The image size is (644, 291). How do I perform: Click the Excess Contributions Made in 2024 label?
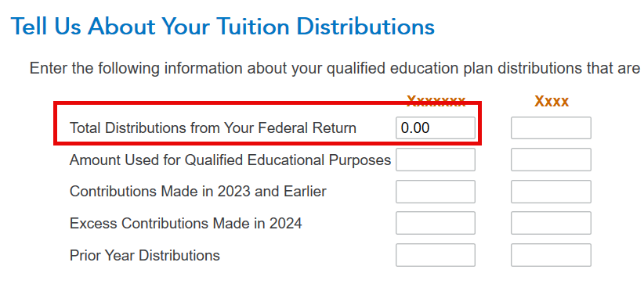click(186, 224)
